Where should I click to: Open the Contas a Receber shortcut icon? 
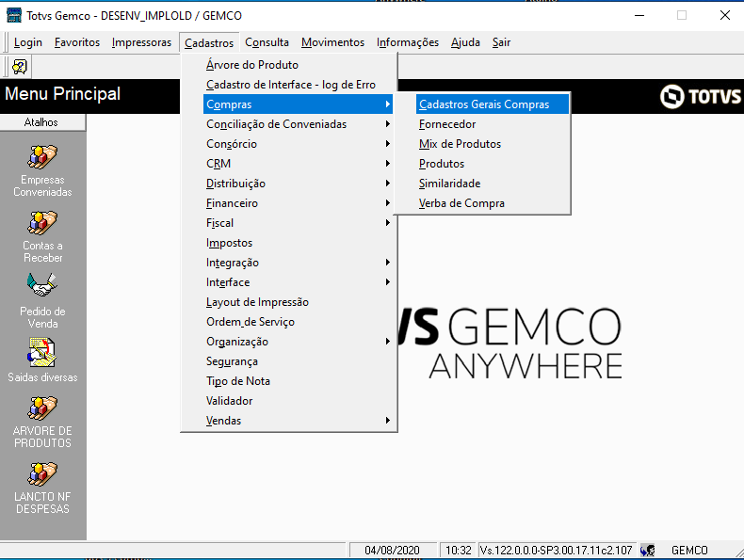42,223
